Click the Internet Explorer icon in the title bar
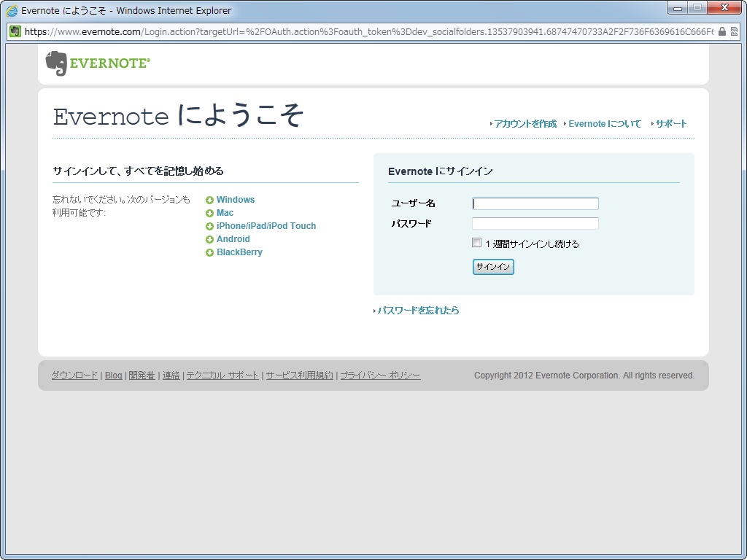Screen dimensions: 747x560 10,9
